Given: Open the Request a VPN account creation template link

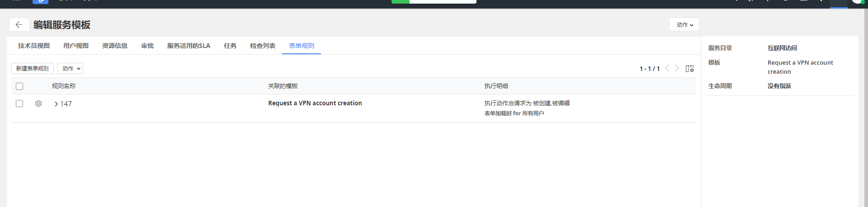Looking at the screenshot, I should tap(315, 103).
